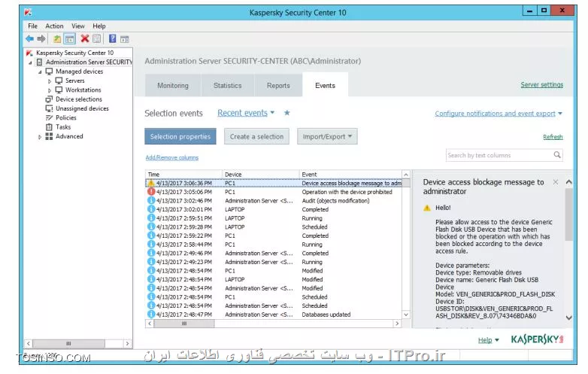The image size is (588, 374).
Task: Click the Create a selection button
Action: pyautogui.click(x=257, y=136)
